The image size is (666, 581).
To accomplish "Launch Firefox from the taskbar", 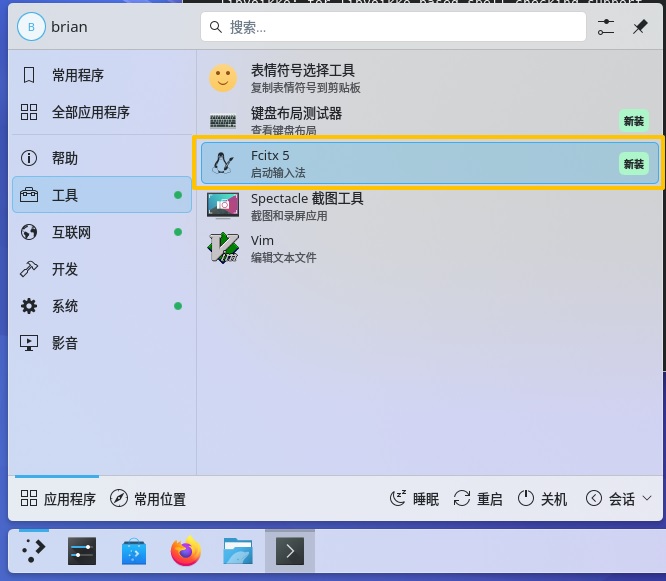I will coord(186,551).
